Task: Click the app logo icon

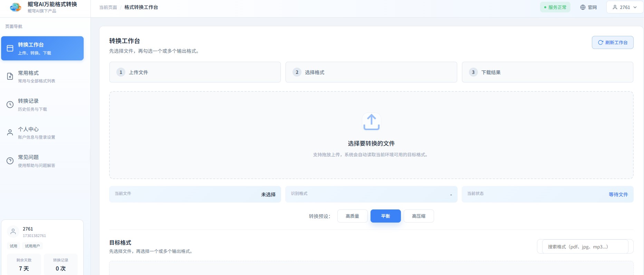Action: click(16, 7)
